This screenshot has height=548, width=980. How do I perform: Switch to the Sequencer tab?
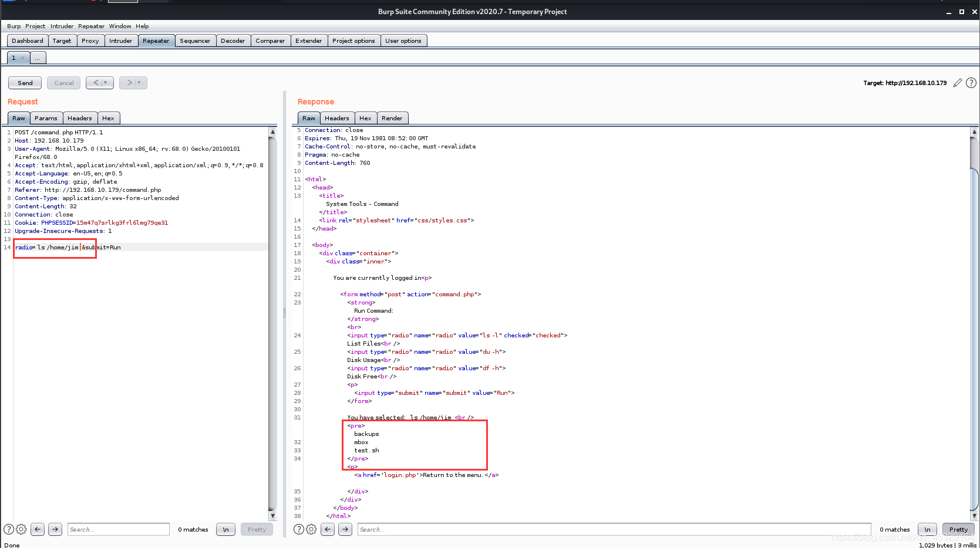(195, 40)
